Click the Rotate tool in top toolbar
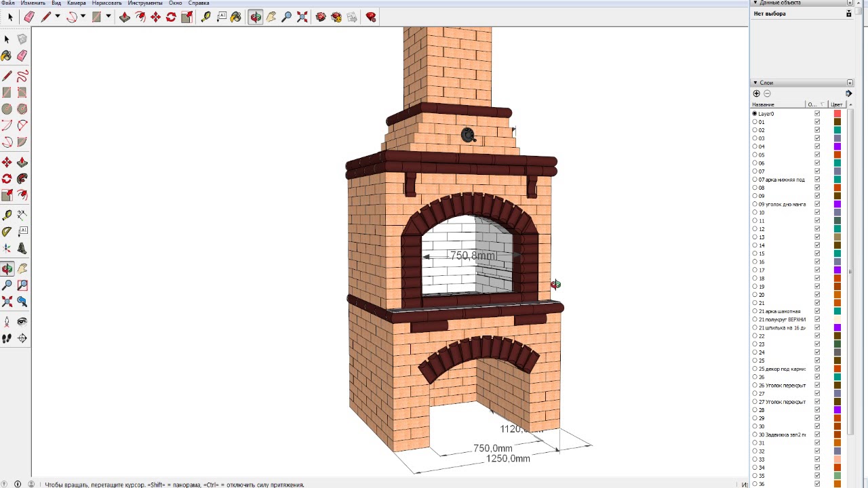Image resolution: width=868 pixels, height=488 pixels. pos(171,17)
